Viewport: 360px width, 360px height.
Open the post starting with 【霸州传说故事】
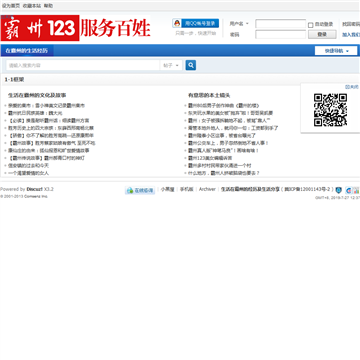click(x=46, y=158)
